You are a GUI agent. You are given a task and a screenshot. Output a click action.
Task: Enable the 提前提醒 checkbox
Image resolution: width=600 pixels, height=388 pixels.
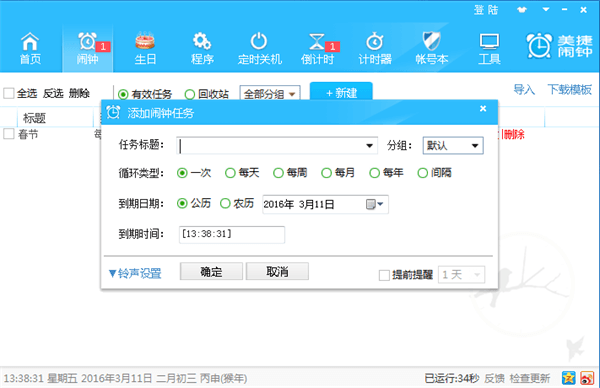tap(384, 275)
